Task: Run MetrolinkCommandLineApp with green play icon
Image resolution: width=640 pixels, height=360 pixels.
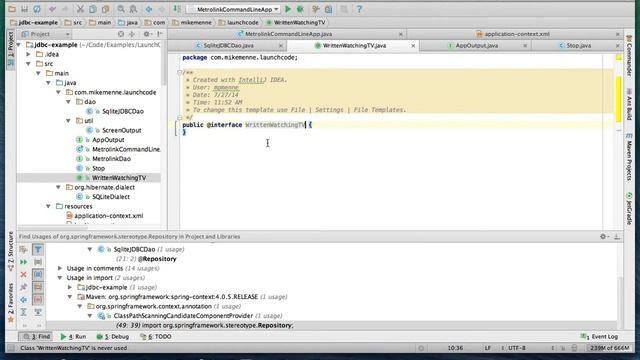Action: click(x=288, y=9)
